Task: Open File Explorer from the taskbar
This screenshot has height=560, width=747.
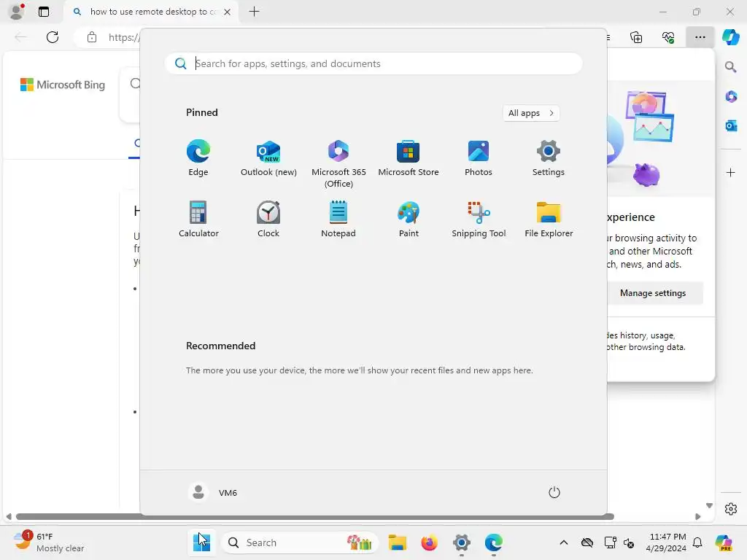Action: tap(398, 542)
